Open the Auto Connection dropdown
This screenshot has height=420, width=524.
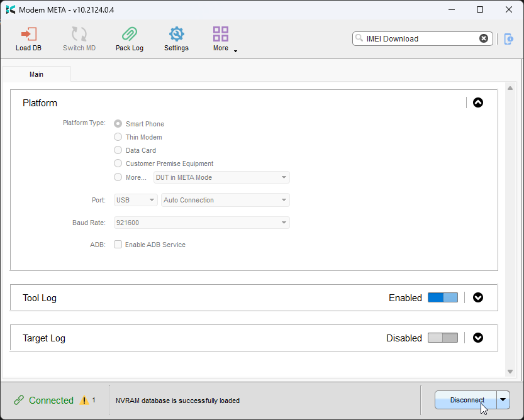pos(225,200)
